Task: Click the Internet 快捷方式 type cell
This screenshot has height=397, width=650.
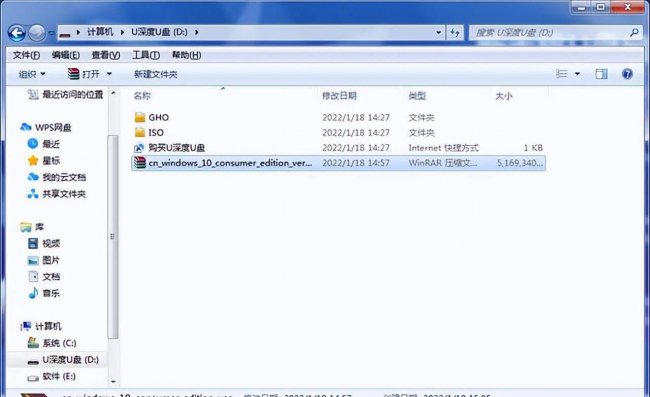Action: coord(443,148)
